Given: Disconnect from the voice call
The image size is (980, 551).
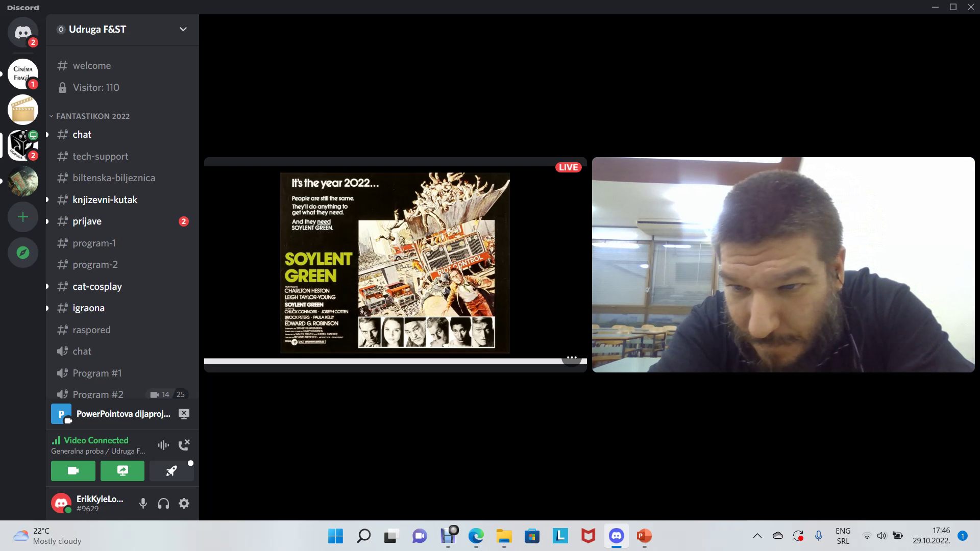Looking at the screenshot, I should tap(184, 445).
